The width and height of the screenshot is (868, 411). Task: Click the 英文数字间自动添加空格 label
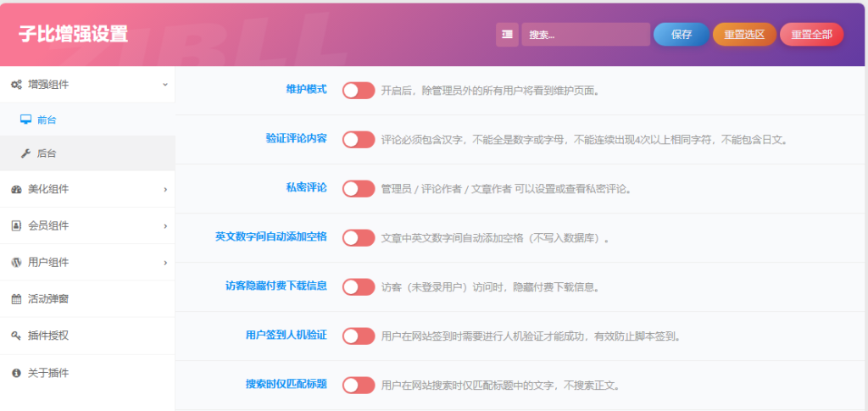[271, 237]
